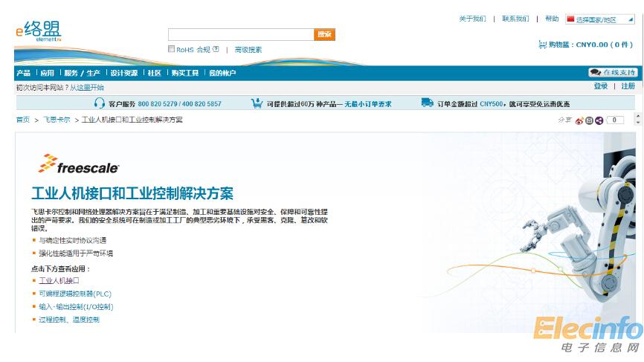The width and height of the screenshot is (644, 362).
Task: Click the orange 搜索 search button
Action: point(324,34)
